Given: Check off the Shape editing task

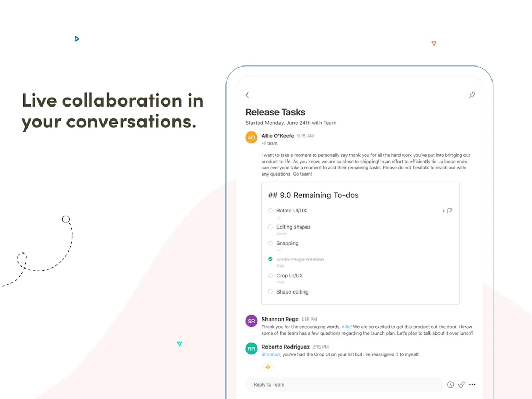Looking at the screenshot, I should coord(270,291).
